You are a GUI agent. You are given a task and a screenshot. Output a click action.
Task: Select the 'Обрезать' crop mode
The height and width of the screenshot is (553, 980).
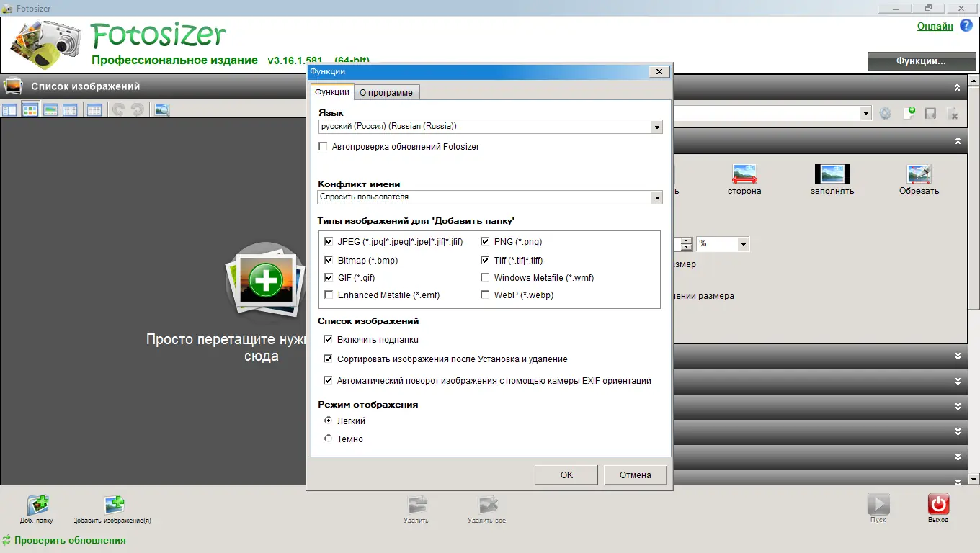pos(919,179)
